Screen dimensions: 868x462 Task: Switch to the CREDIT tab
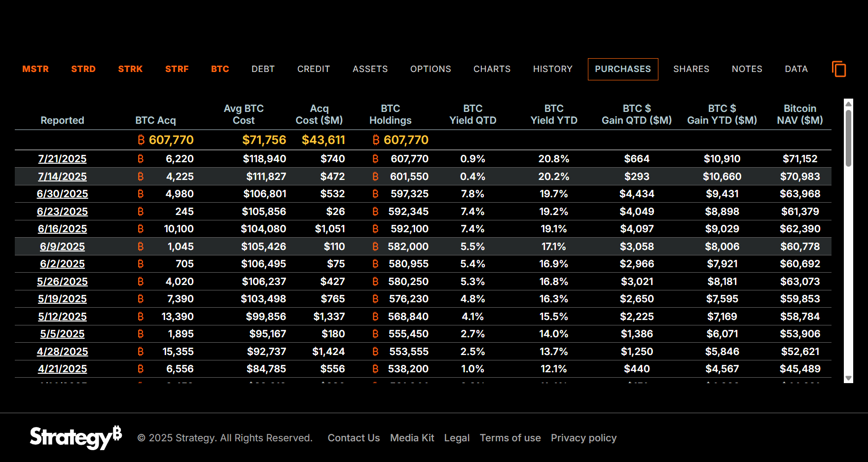(x=314, y=69)
